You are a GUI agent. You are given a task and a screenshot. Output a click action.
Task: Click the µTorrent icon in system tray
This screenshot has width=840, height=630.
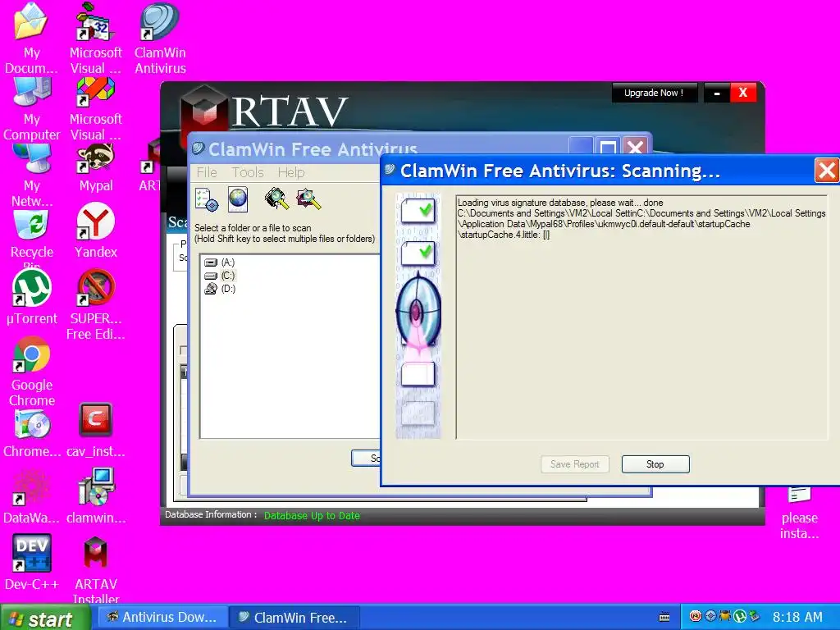point(740,617)
